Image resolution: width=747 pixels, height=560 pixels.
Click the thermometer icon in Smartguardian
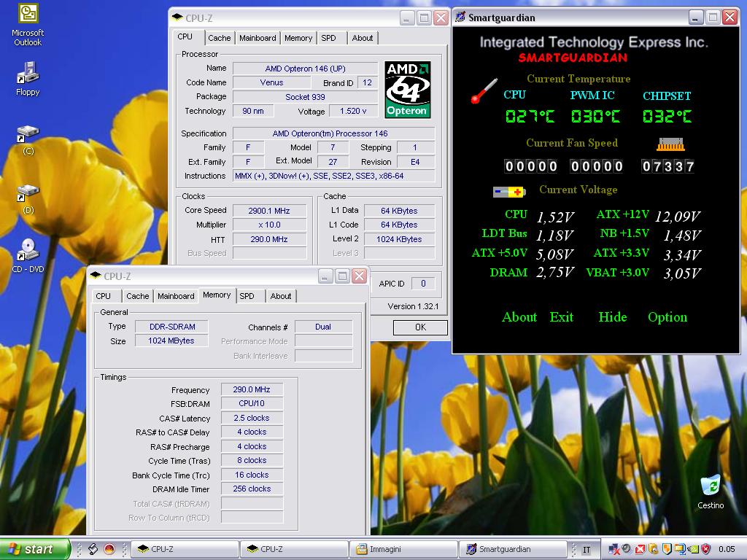484,91
